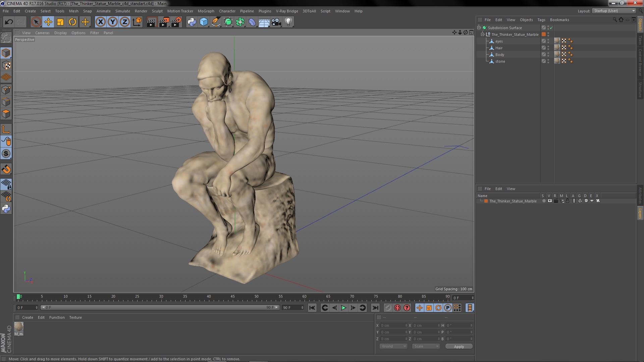
Task: Go to start of animation
Action: [312, 308]
